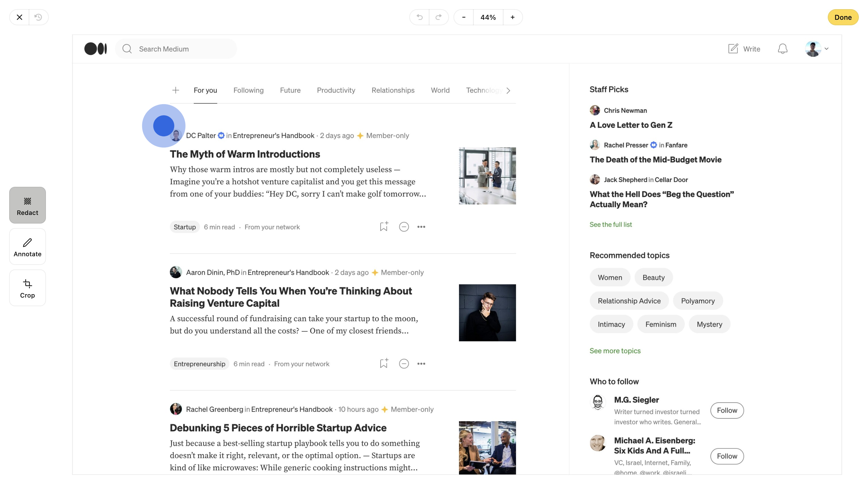Click the undo arrow in toolbar
Viewport: 868px width, 493px height.
(x=419, y=17)
